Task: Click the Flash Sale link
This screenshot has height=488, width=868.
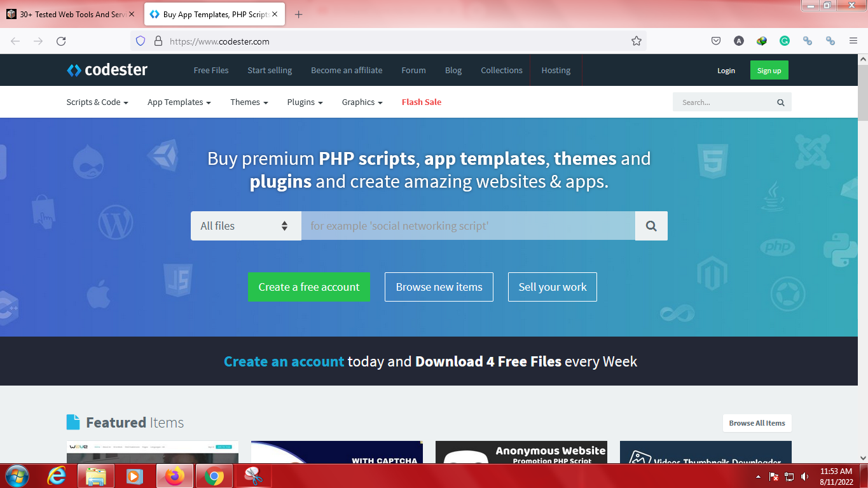Action: [x=422, y=102]
